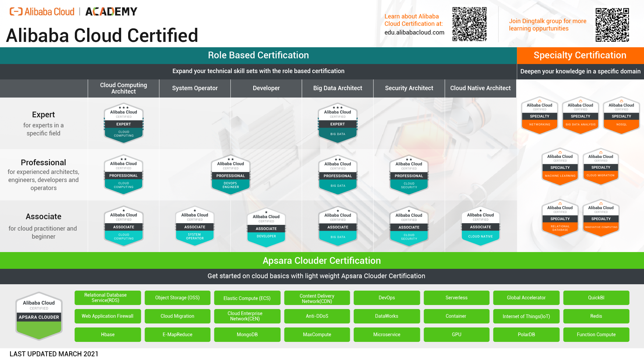Select the Professional DevOps Engineer badge

(230, 175)
